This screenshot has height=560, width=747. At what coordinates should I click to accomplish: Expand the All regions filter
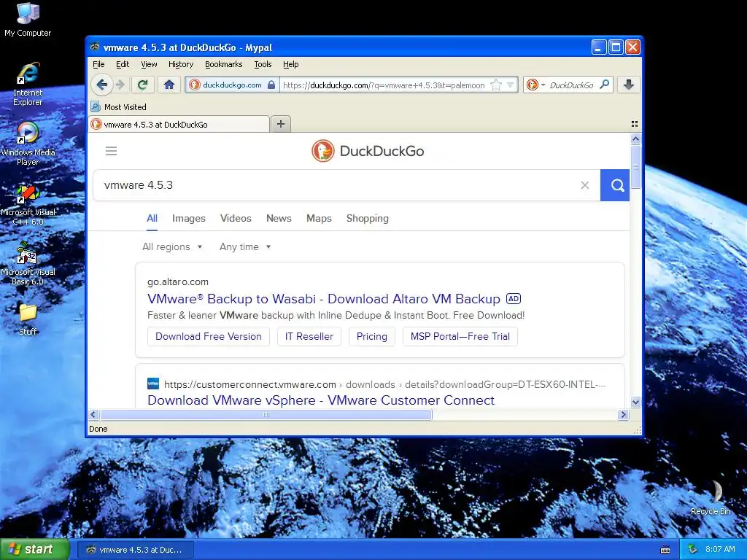point(172,246)
